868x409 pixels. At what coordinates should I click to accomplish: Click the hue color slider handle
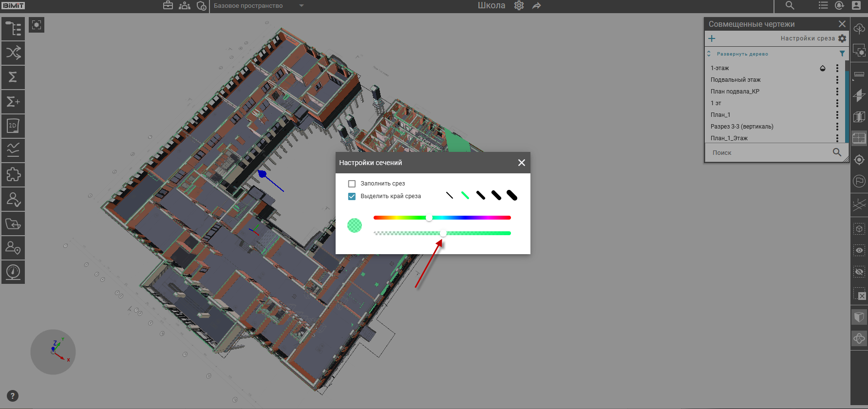(x=429, y=218)
